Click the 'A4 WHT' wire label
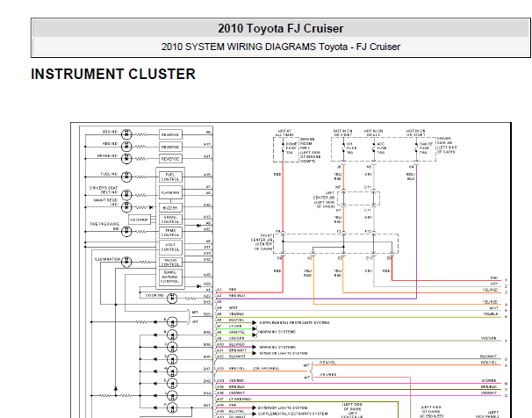The width and height of the screenshot is (532, 418). point(227,307)
